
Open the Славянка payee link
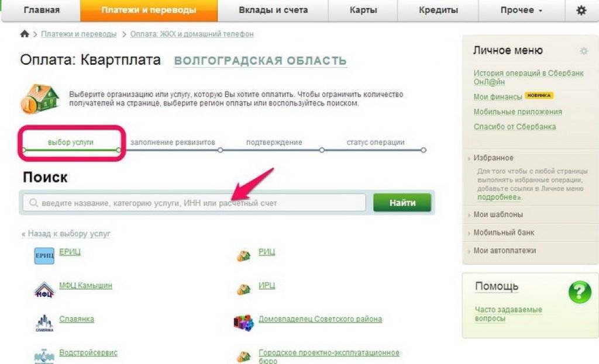coord(77,319)
